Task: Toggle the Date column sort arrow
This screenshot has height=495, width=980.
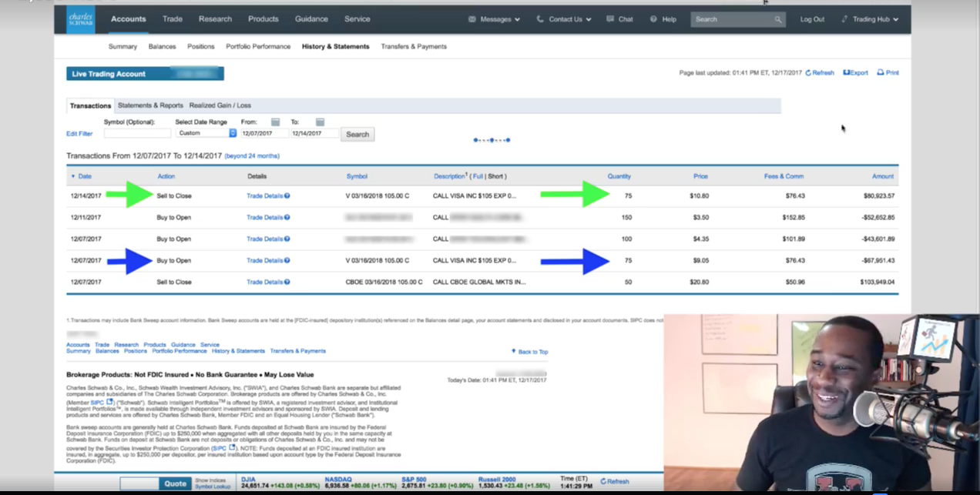Action: click(73, 176)
